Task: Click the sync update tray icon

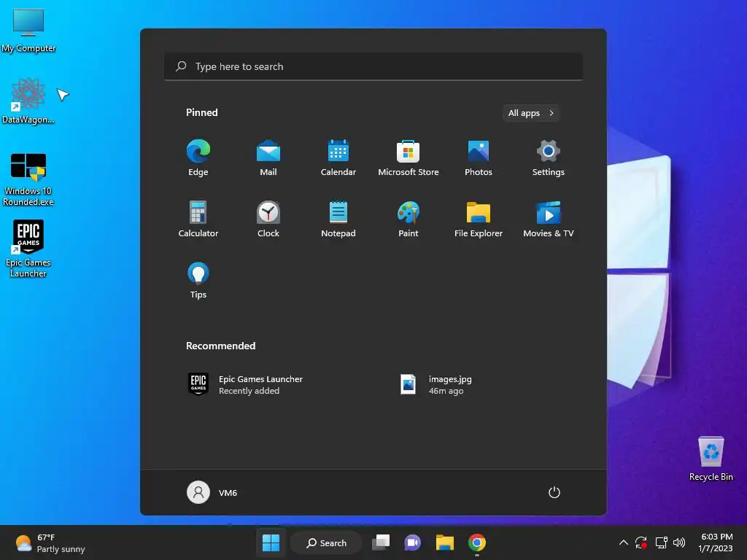Action: (x=641, y=542)
